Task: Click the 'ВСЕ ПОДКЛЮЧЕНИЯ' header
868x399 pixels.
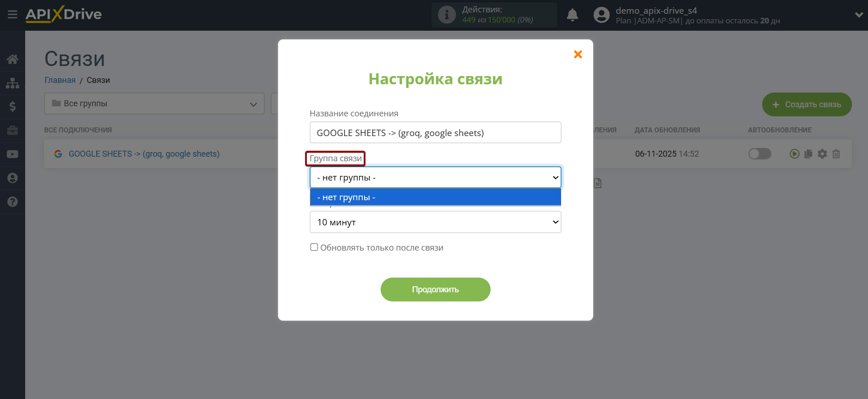Action: pyautogui.click(x=78, y=130)
